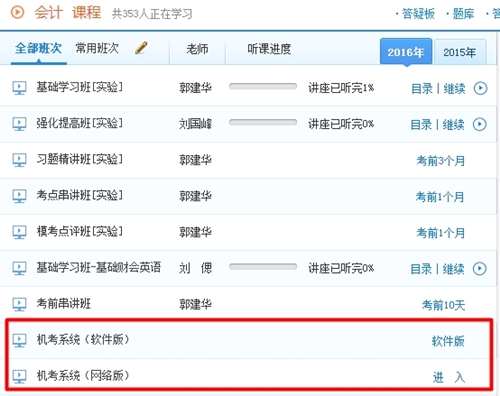Click the play icon for 基础学习班[实验]
The height and width of the screenshot is (396, 500).
coord(480,88)
